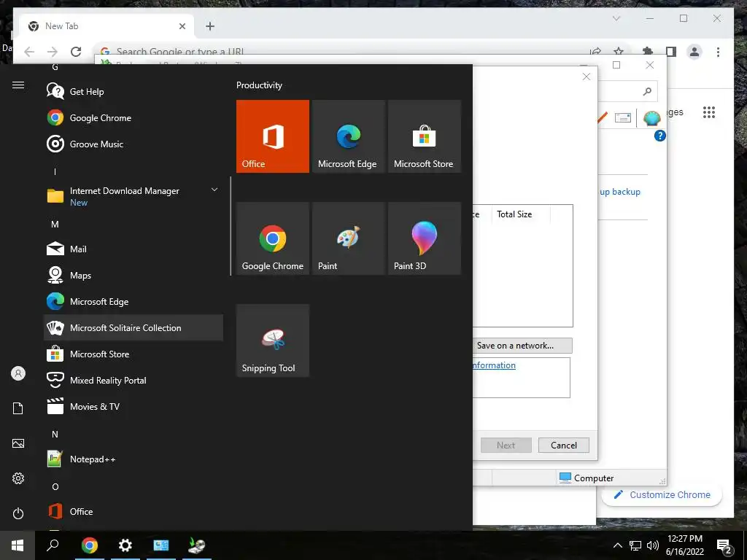Switch to Chrome on the taskbar
Screen dimensions: 747x560
(x=90, y=545)
